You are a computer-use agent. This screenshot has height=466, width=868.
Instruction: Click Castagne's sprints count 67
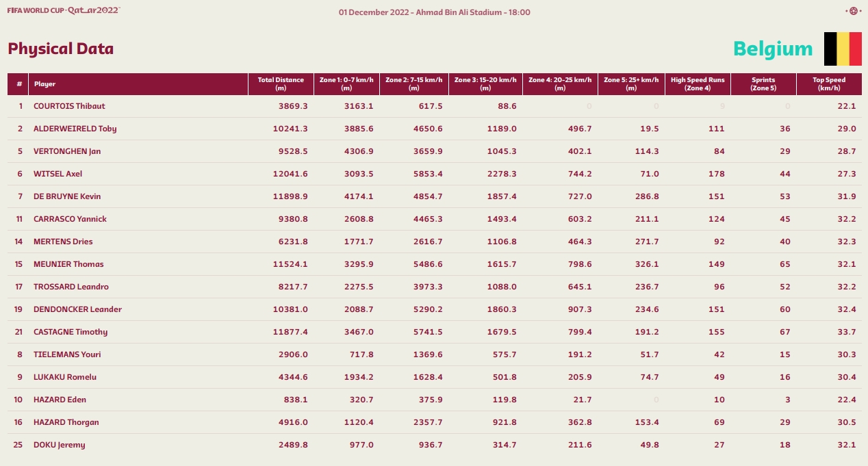(x=784, y=332)
